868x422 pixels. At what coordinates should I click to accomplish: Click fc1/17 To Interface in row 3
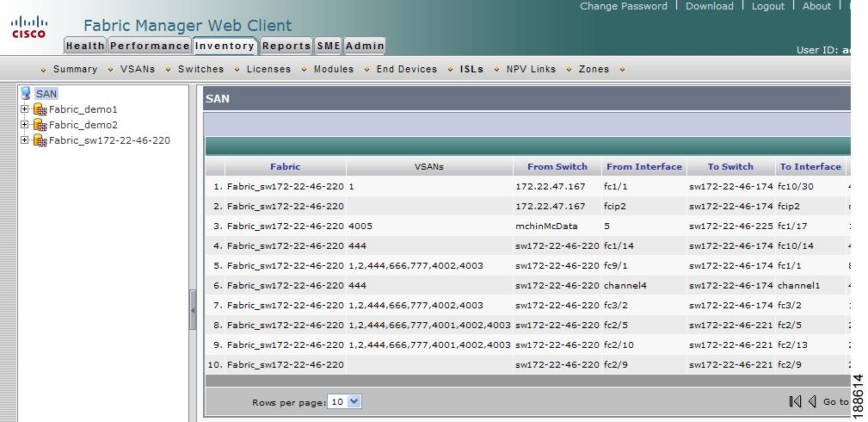pos(792,227)
